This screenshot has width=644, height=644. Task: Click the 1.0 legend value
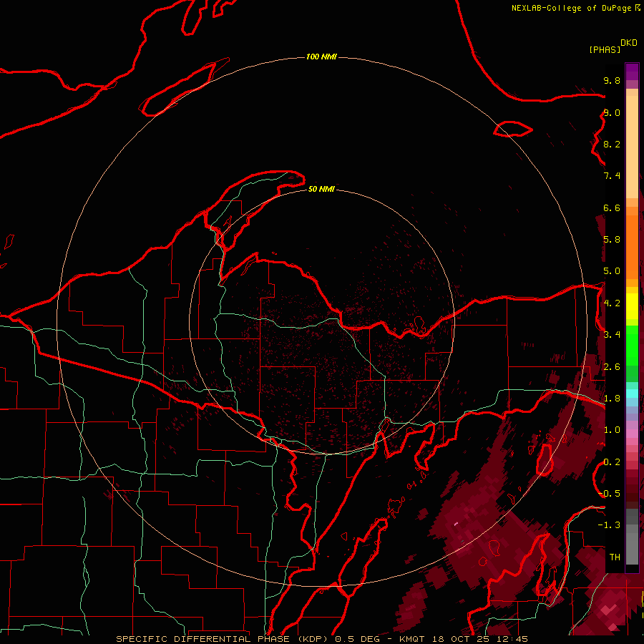[x=612, y=431]
